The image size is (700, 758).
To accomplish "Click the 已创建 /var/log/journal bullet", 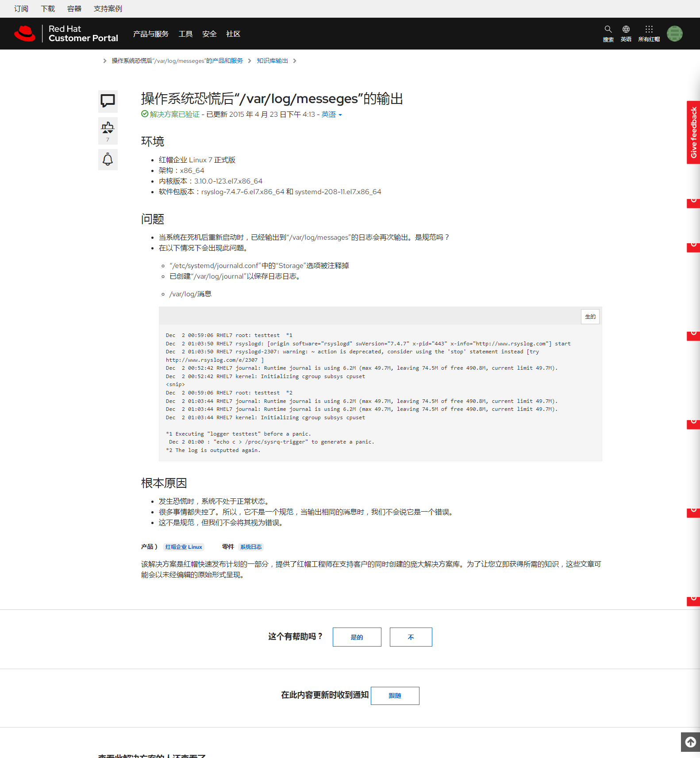I will click(236, 276).
